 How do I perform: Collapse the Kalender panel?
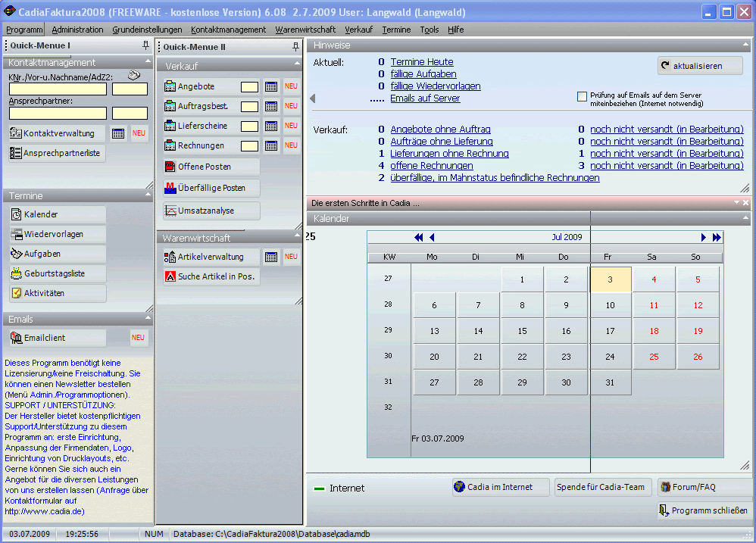745,218
